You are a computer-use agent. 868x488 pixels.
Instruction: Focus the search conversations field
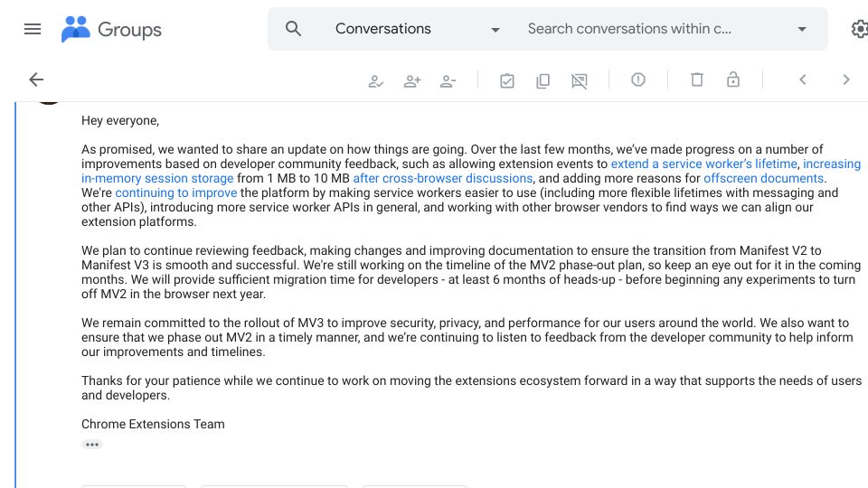click(629, 29)
